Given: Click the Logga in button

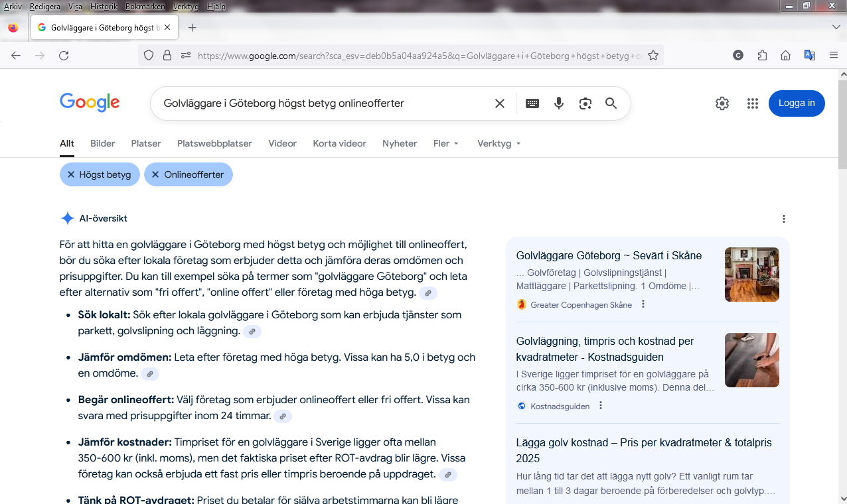Looking at the screenshot, I should 797,103.
